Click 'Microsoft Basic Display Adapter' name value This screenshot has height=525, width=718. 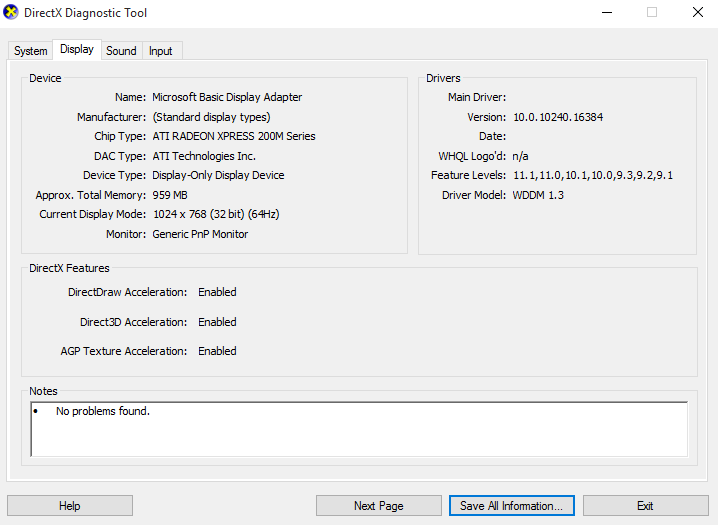(227, 97)
